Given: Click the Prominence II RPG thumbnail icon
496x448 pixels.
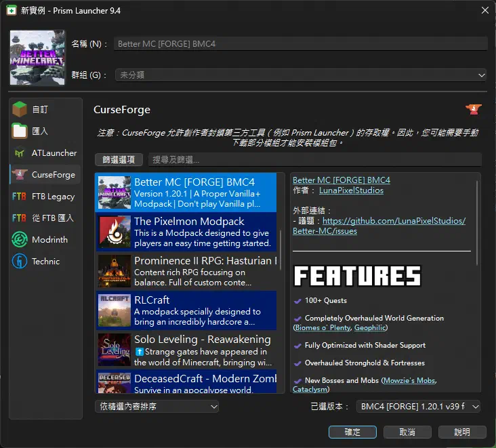Looking at the screenshot, I should tap(115, 271).
